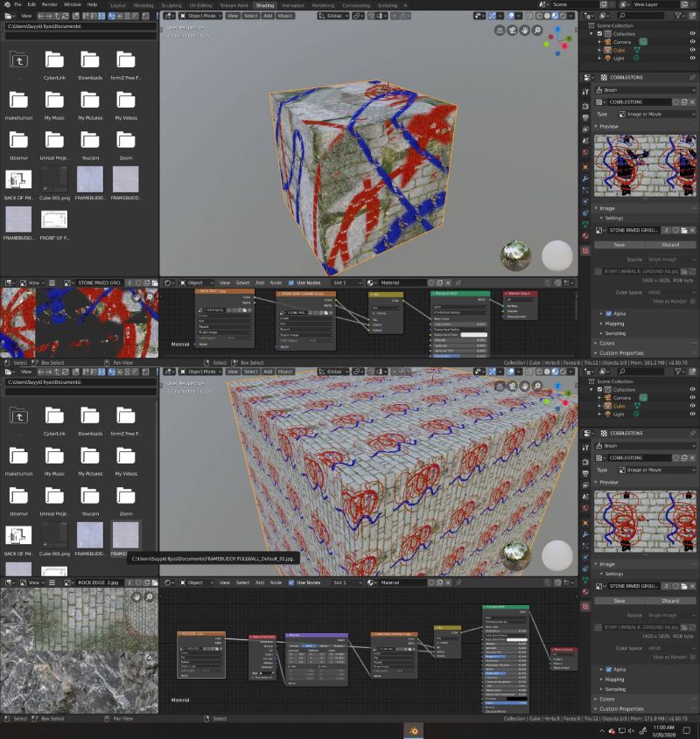Image resolution: width=700 pixels, height=739 pixels.
Task: Toggle the camera view gizmo icon
Action: tap(512, 30)
